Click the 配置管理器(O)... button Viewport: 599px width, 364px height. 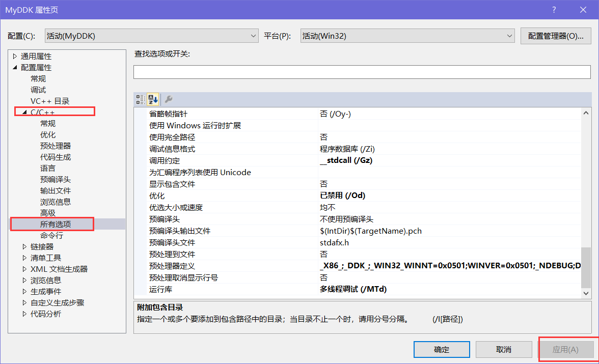tap(556, 36)
